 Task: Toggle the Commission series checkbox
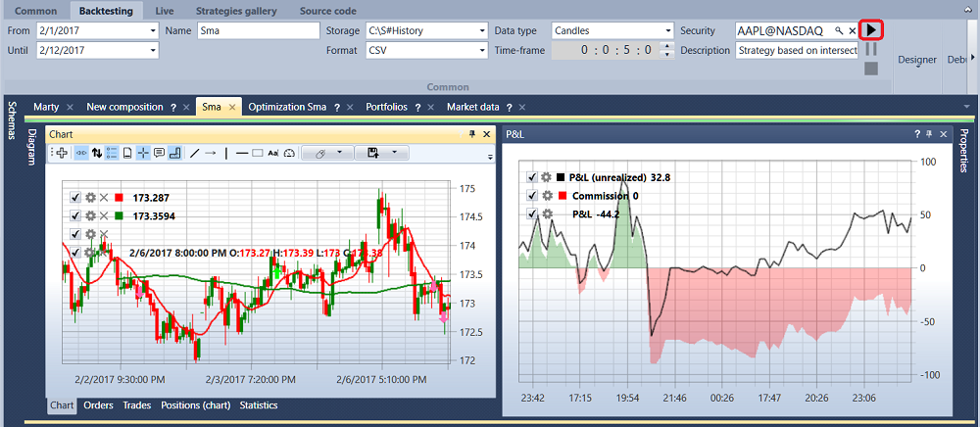pos(532,196)
